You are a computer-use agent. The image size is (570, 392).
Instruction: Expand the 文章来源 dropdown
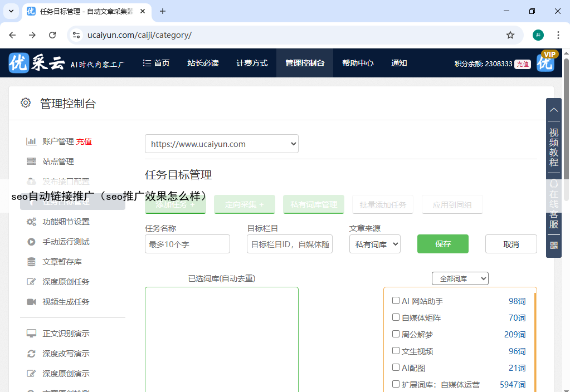click(374, 244)
